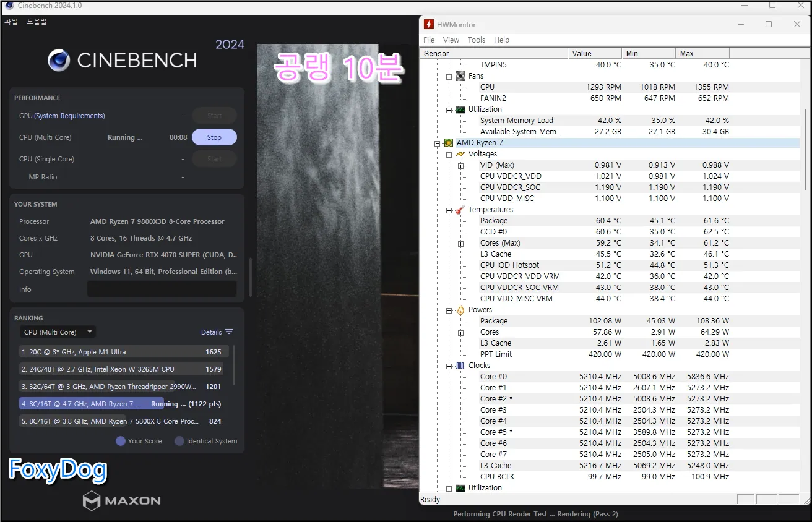Image resolution: width=812 pixels, height=522 pixels.
Task: Click the AMD Ryzen 7 chip icon
Action: point(449,143)
